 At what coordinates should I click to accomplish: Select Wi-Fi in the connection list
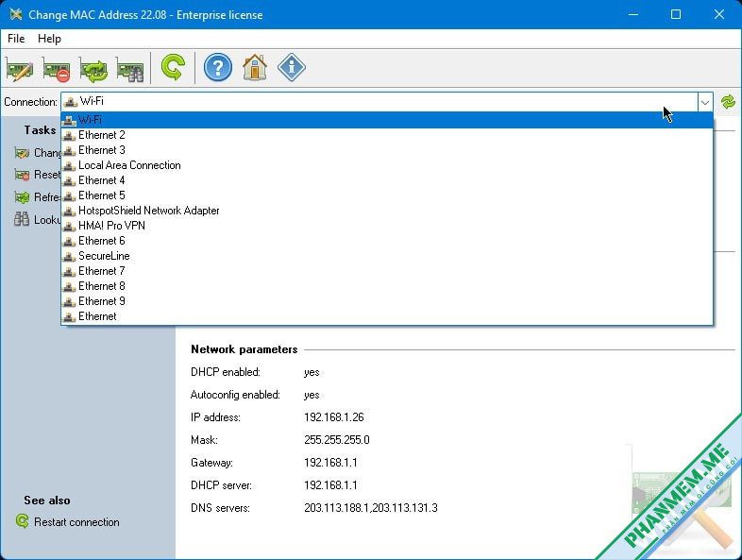point(387,120)
